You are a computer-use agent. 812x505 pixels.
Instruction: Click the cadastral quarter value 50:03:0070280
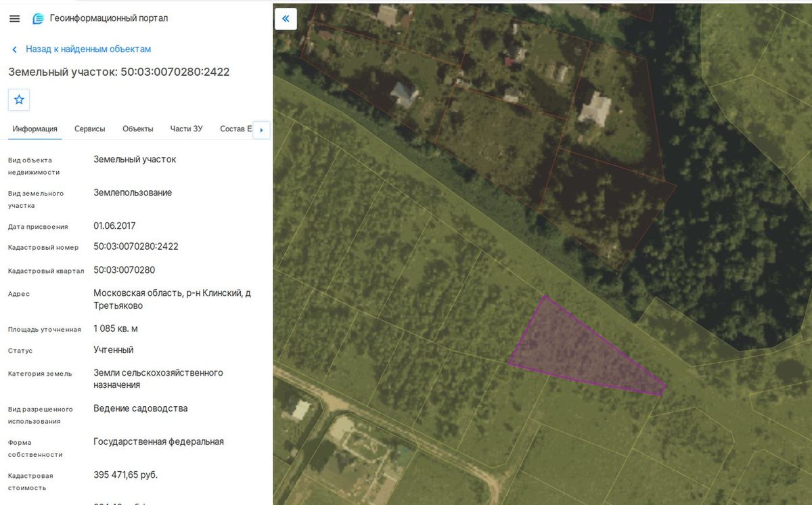click(125, 270)
